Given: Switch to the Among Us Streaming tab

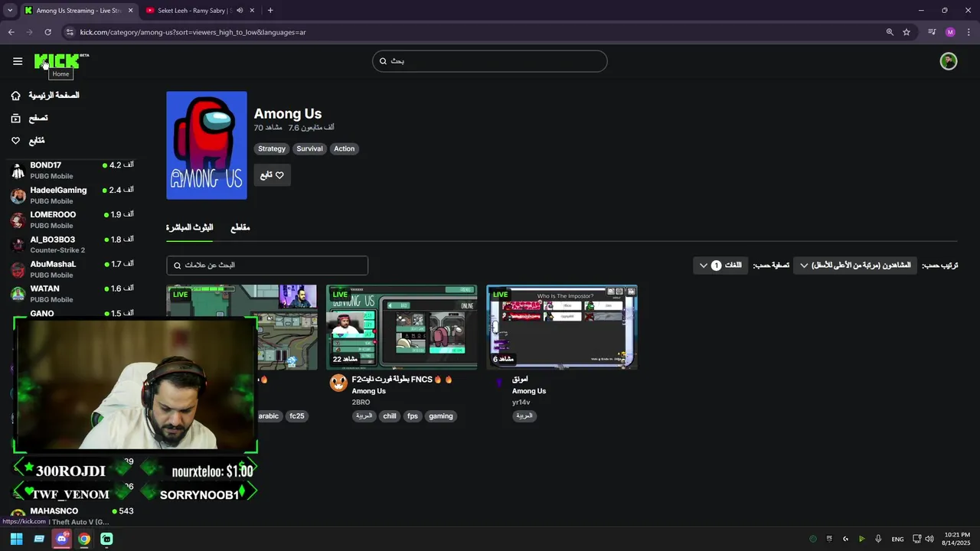Looking at the screenshot, I should pos(78,11).
